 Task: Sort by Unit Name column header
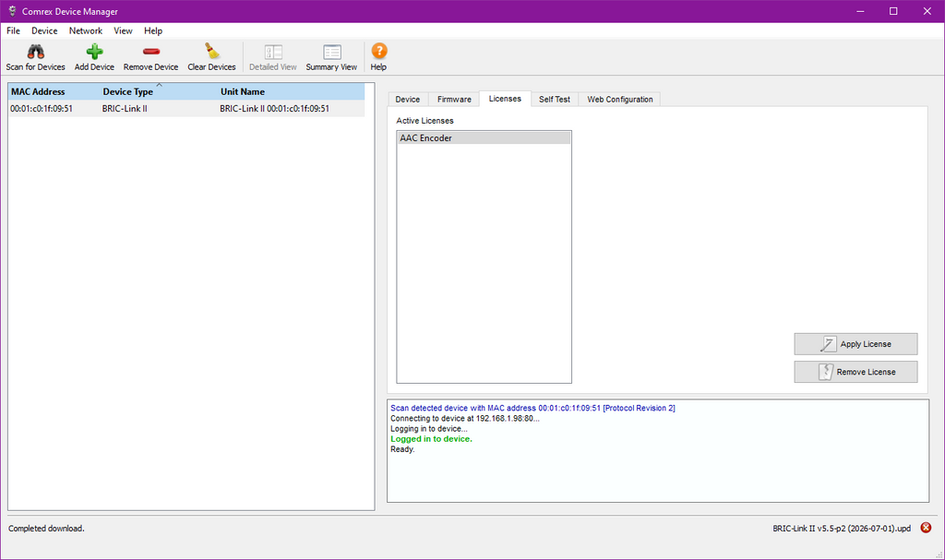coord(291,91)
